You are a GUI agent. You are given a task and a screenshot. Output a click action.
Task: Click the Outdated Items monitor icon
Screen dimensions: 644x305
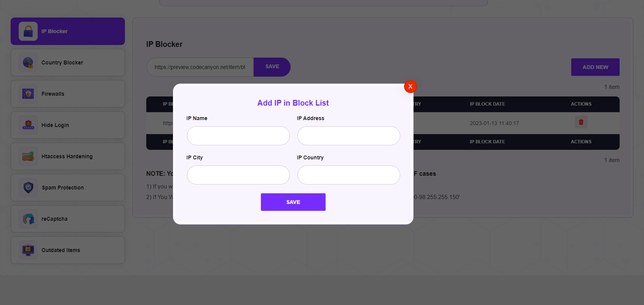click(28, 250)
